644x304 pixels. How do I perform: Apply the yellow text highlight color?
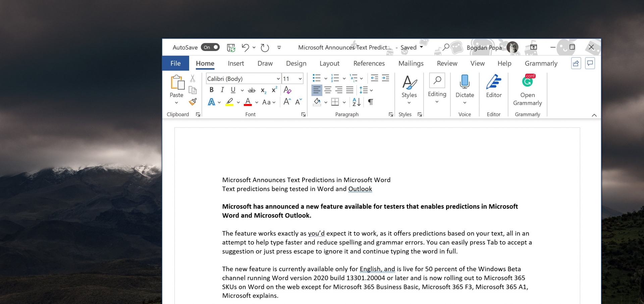pyautogui.click(x=229, y=102)
